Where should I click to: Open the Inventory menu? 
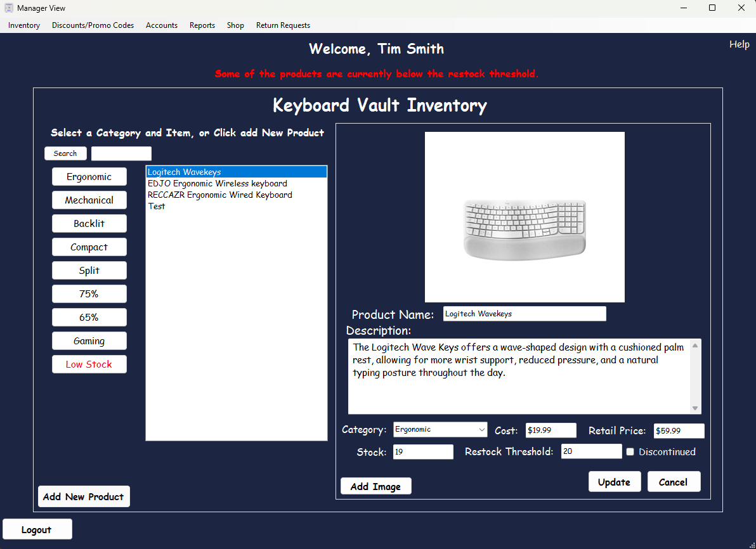(x=24, y=25)
